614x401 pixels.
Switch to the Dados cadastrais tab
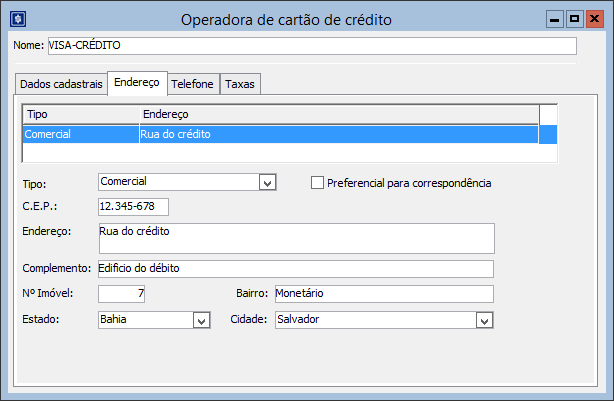(x=61, y=85)
